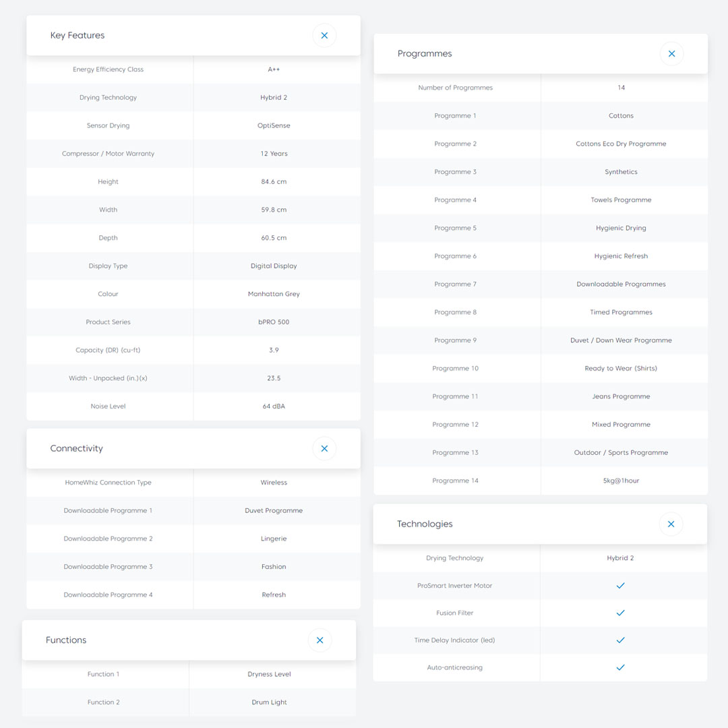Toggle the Fusion Filter checkmark
This screenshot has height=728, width=728.
click(x=621, y=613)
